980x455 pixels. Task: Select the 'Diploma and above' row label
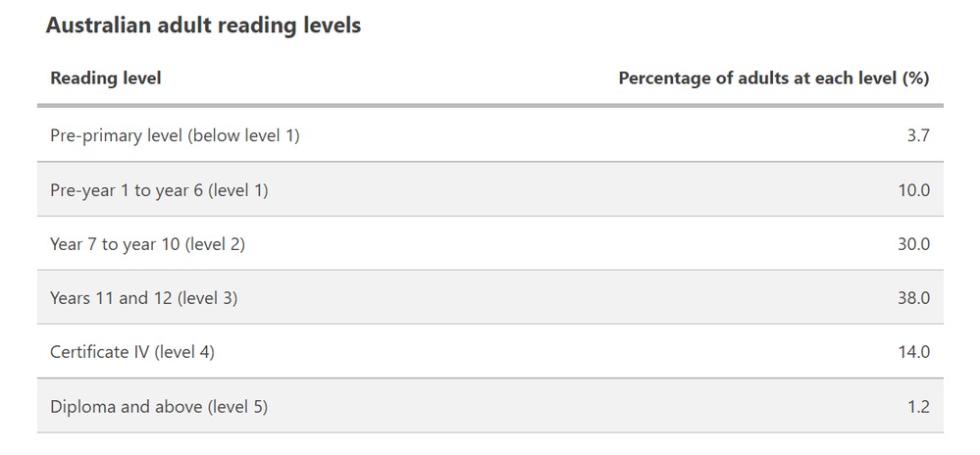[126, 406]
